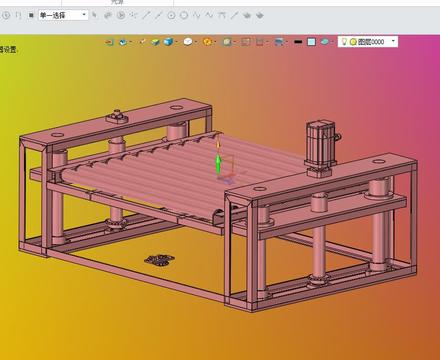Click the circle-with-center-dot snap icon
This screenshot has width=440, height=360.
[x=171, y=15]
